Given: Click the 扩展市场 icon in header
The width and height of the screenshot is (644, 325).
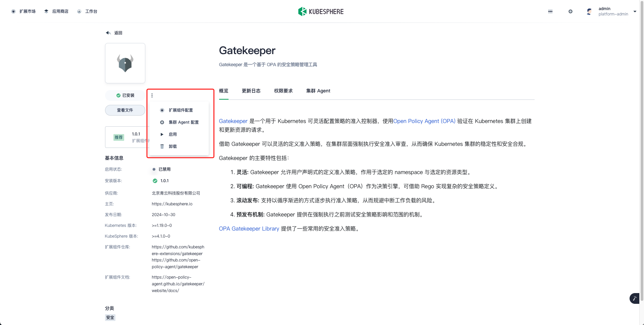Looking at the screenshot, I should (13, 11).
